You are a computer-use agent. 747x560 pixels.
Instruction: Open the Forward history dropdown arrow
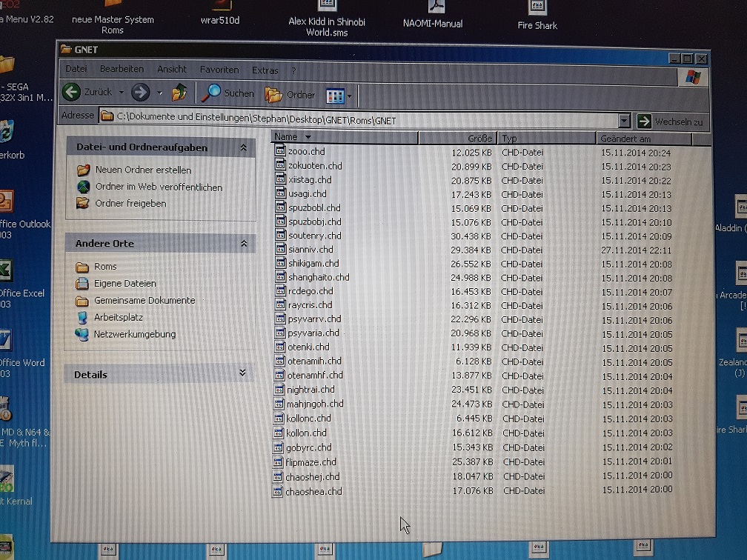click(159, 93)
